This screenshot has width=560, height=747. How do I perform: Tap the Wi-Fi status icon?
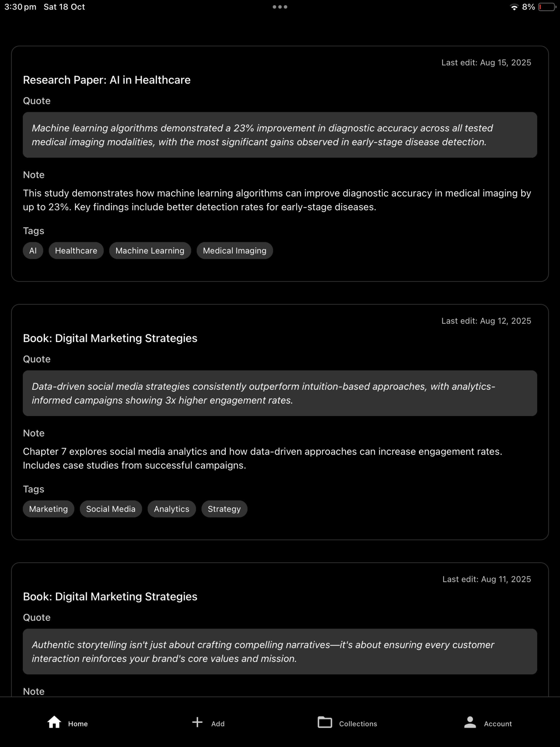(x=514, y=7)
